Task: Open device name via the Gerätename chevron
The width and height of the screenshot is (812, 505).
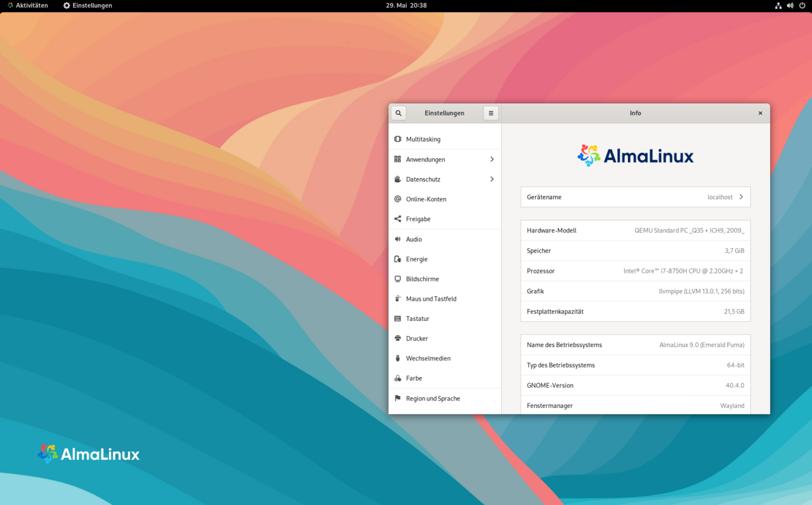Action: (x=741, y=197)
